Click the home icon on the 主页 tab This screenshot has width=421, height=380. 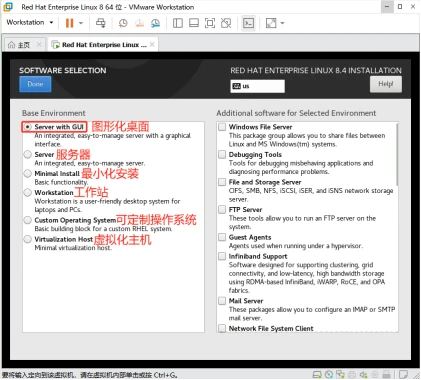pyautogui.click(x=11, y=45)
